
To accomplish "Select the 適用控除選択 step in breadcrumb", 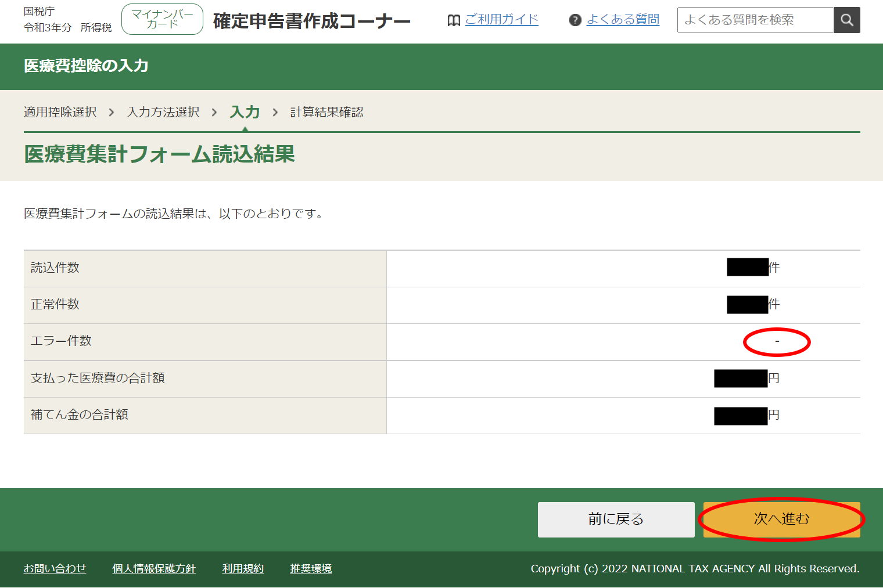I will (x=60, y=112).
